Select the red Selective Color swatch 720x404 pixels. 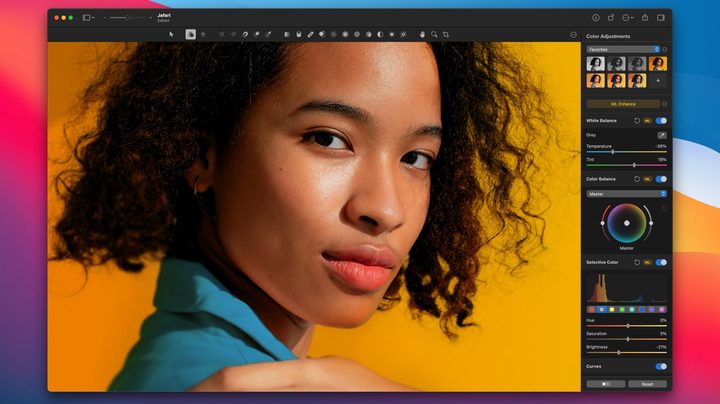pyautogui.click(x=592, y=309)
